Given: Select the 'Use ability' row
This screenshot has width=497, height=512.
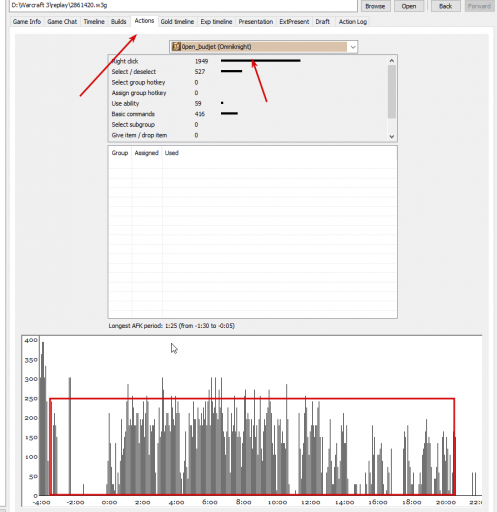Looking at the screenshot, I should point(247,104).
